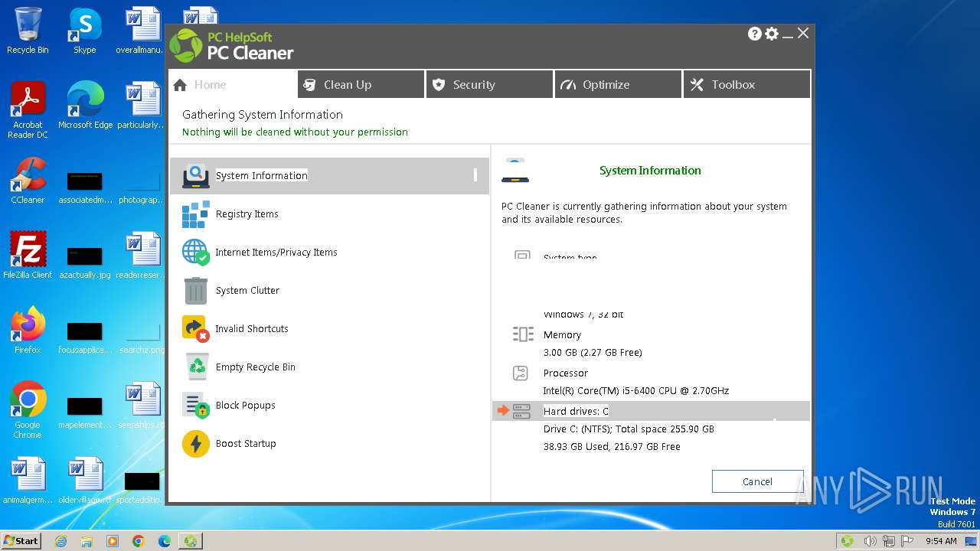The height and width of the screenshot is (551, 980).
Task: Click the Home tab house icon
Action: (180, 85)
